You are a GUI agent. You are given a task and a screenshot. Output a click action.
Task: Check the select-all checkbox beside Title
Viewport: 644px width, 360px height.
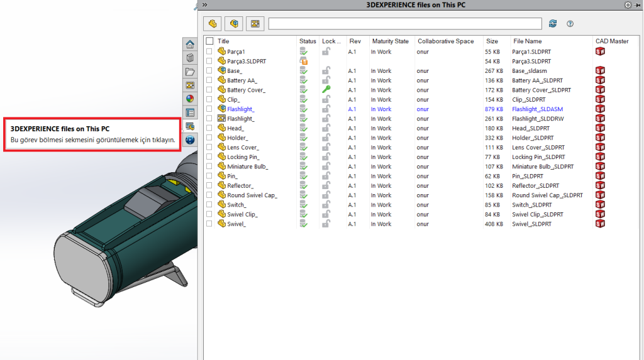coord(209,41)
